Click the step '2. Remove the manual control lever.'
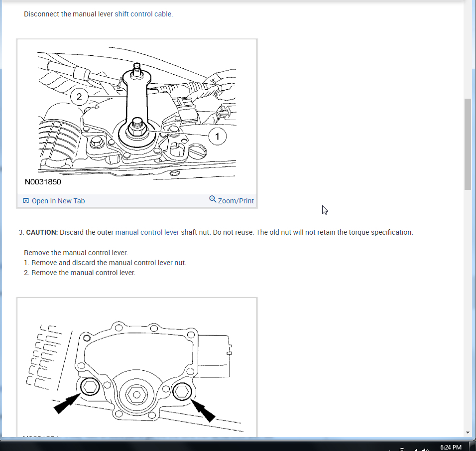This screenshot has width=476, height=451. coord(80,273)
